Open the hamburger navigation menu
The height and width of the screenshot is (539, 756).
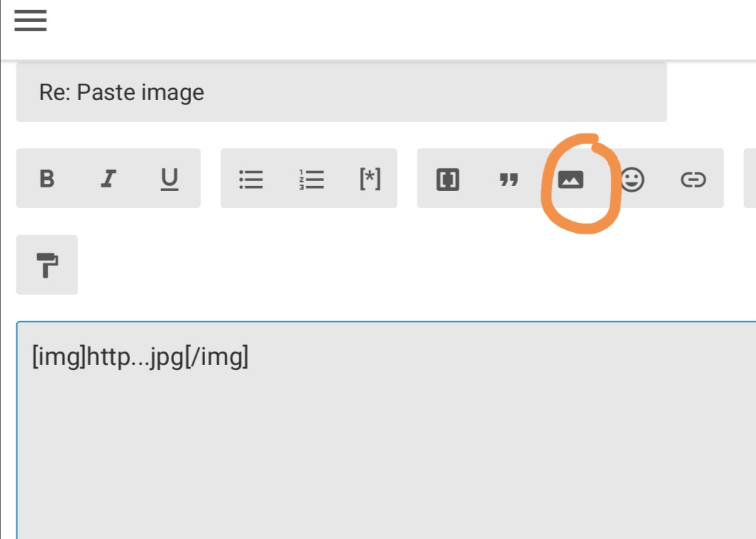(x=31, y=21)
